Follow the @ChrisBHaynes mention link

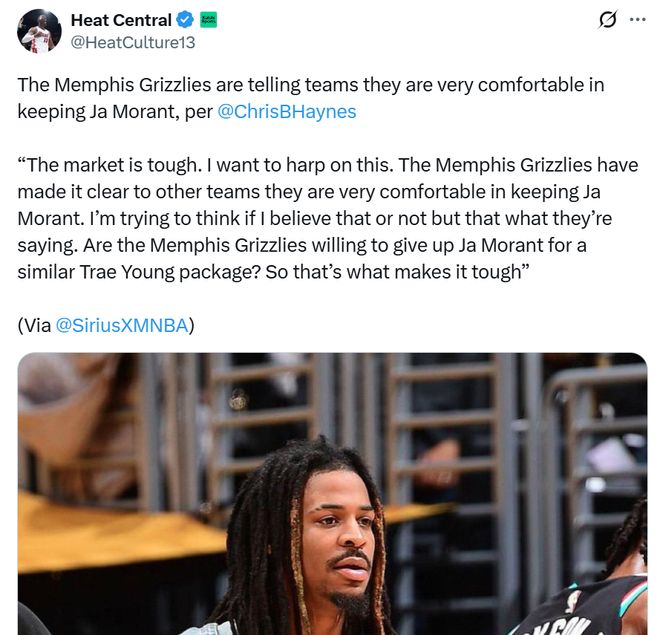pyautogui.click(x=287, y=112)
